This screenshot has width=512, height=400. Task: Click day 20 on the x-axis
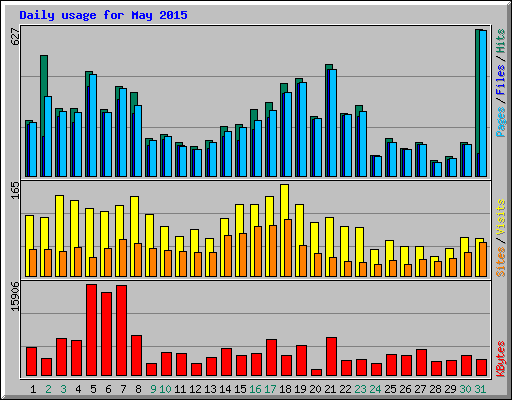[315, 389]
